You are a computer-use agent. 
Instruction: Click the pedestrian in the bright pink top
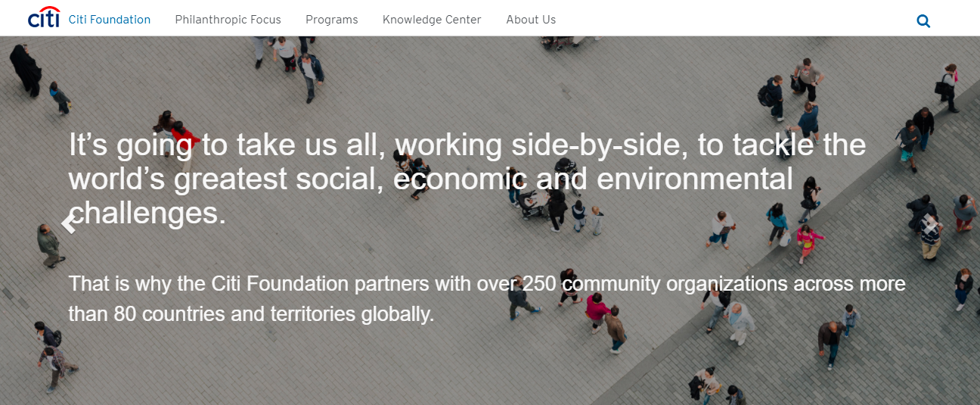click(809, 238)
